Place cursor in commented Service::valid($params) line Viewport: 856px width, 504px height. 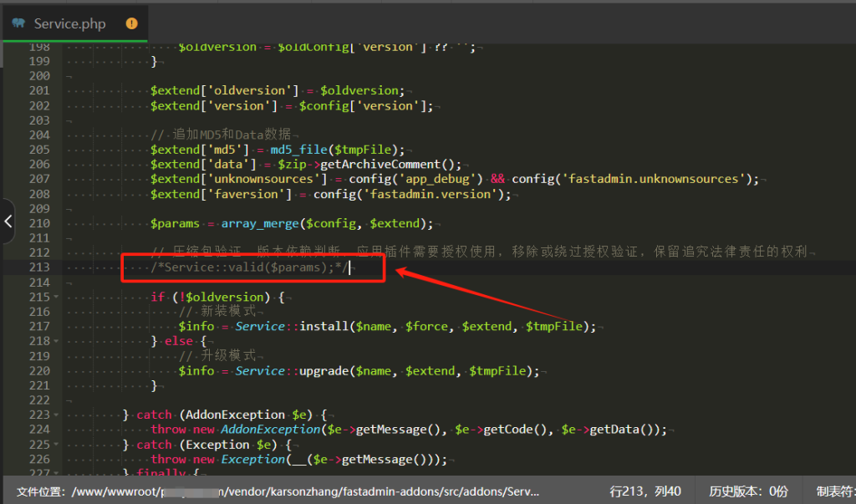(250, 267)
